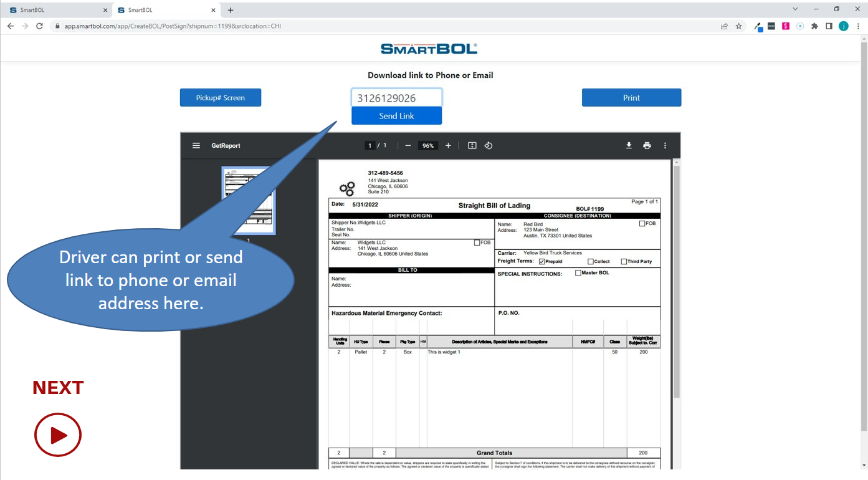Go back in browser history

[10, 26]
